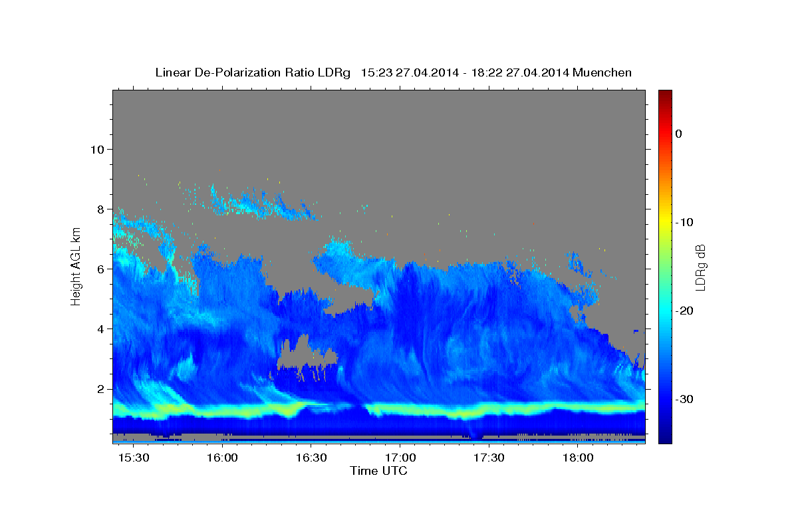Click the "Height AGL km" axis label
Viewport: 798px width, 532px height.
pyautogui.click(x=76, y=266)
